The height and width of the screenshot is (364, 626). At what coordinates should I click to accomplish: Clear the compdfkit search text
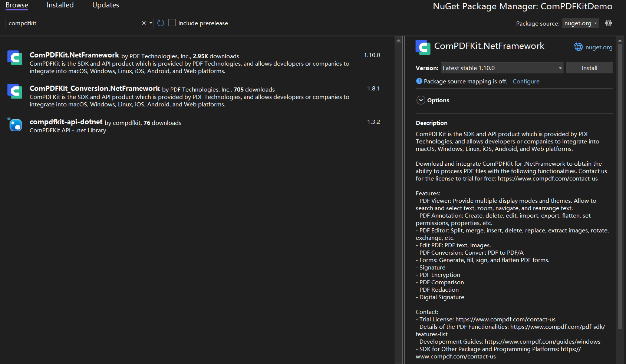pos(144,23)
